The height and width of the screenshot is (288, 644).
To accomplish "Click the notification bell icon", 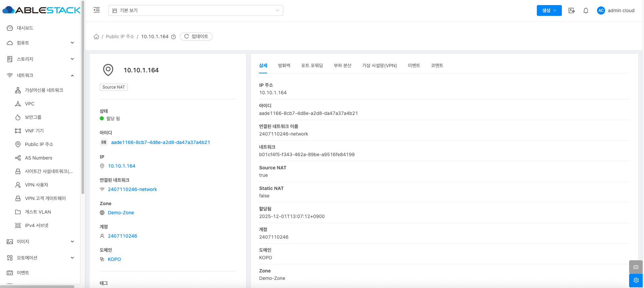I will pos(586,10).
